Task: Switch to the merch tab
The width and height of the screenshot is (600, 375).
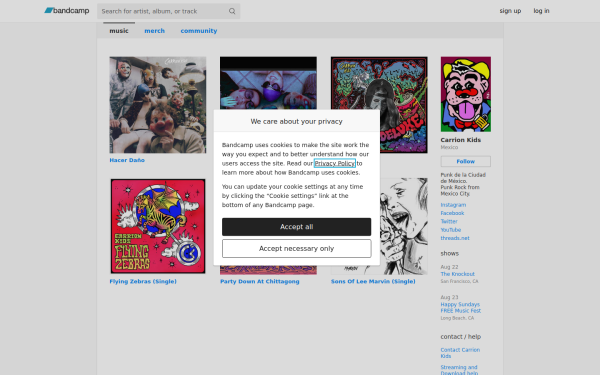Action: tap(154, 31)
